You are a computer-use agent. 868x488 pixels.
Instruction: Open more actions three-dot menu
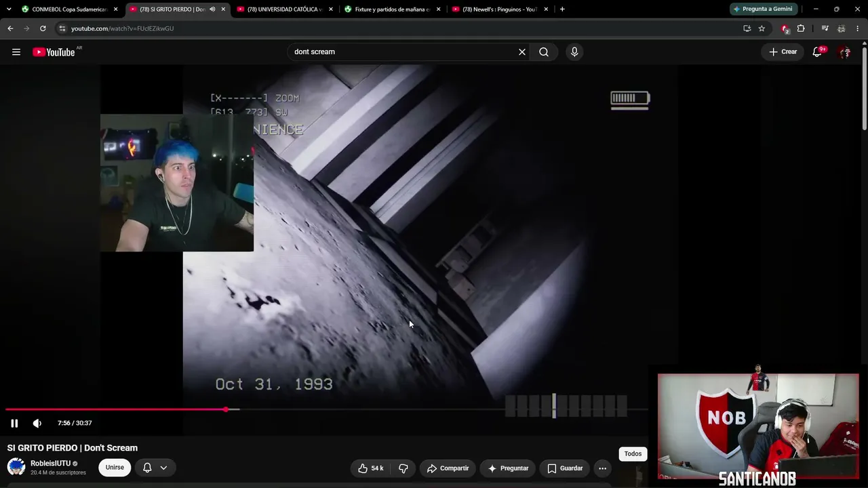(x=603, y=468)
